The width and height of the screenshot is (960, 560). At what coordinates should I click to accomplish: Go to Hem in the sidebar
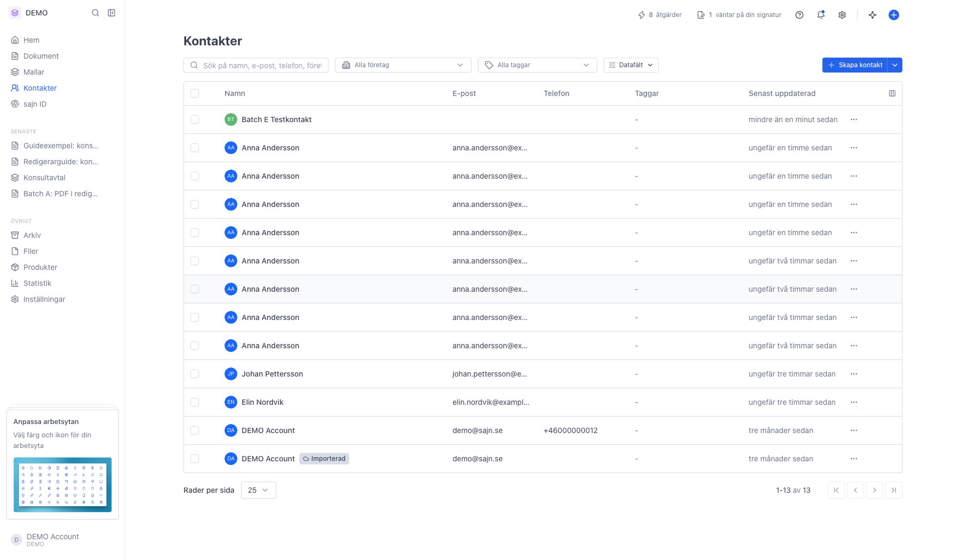point(31,40)
